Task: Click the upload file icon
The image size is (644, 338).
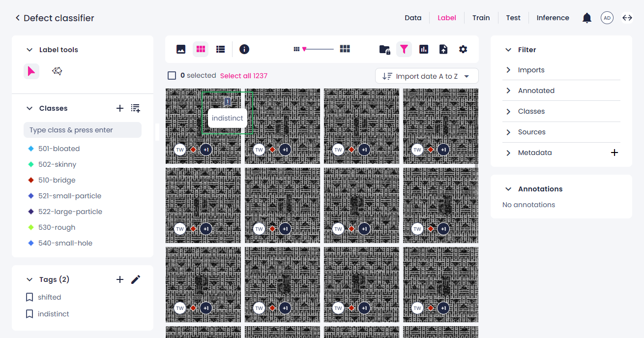Action: [443, 49]
